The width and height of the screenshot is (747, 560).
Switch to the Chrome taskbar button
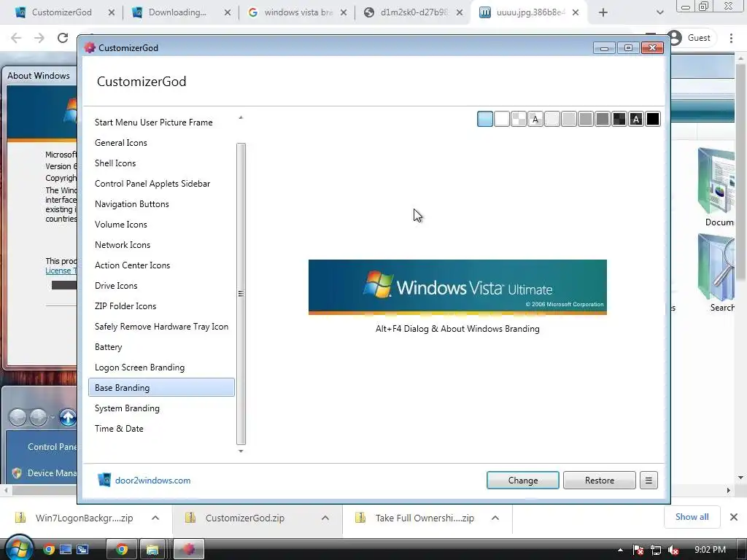click(122, 550)
